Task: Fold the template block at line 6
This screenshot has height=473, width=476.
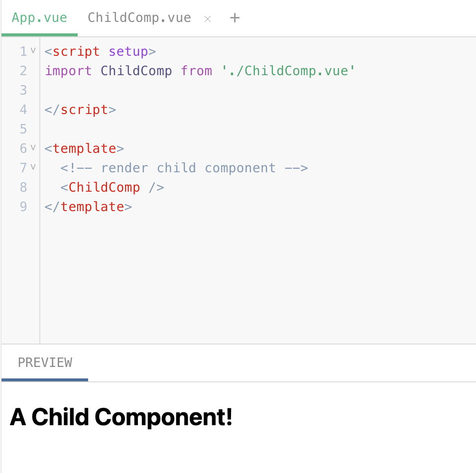Action: [x=33, y=147]
